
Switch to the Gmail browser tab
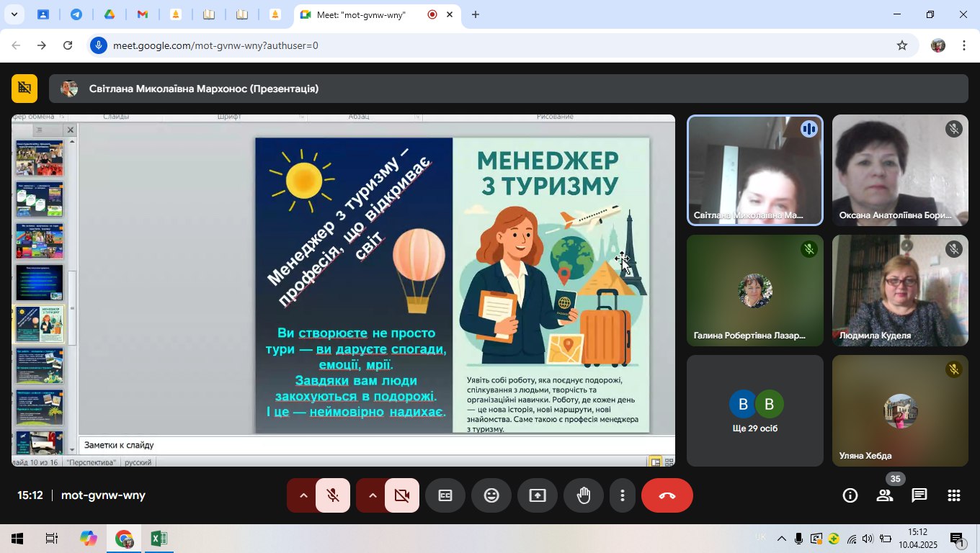(x=143, y=14)
